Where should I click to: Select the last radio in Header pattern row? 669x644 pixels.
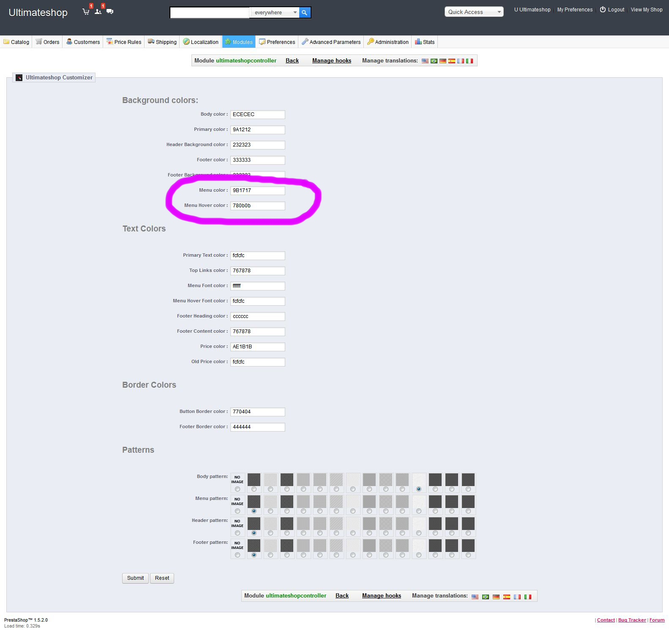tap(468, 533)
